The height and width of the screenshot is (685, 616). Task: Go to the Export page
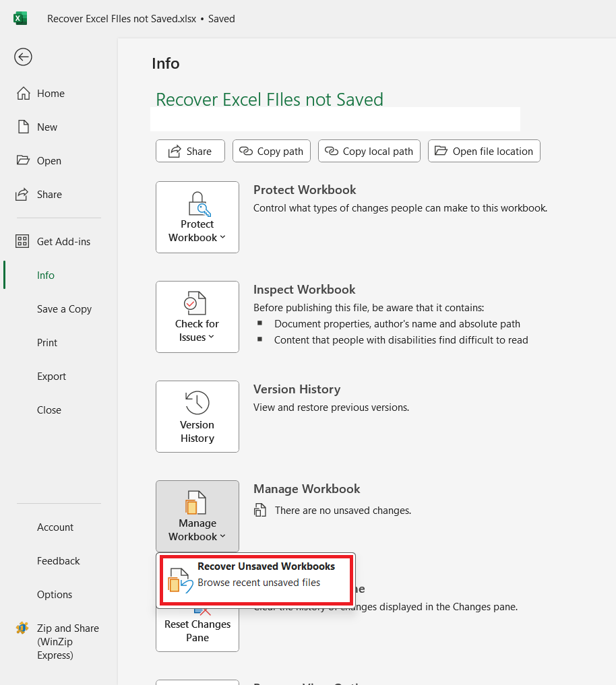(51, 376)
